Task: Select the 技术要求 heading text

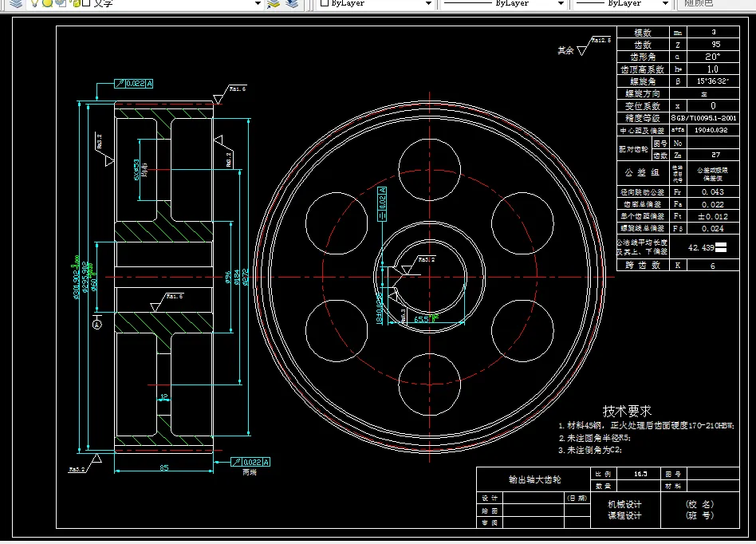Action: coord(627,411)
